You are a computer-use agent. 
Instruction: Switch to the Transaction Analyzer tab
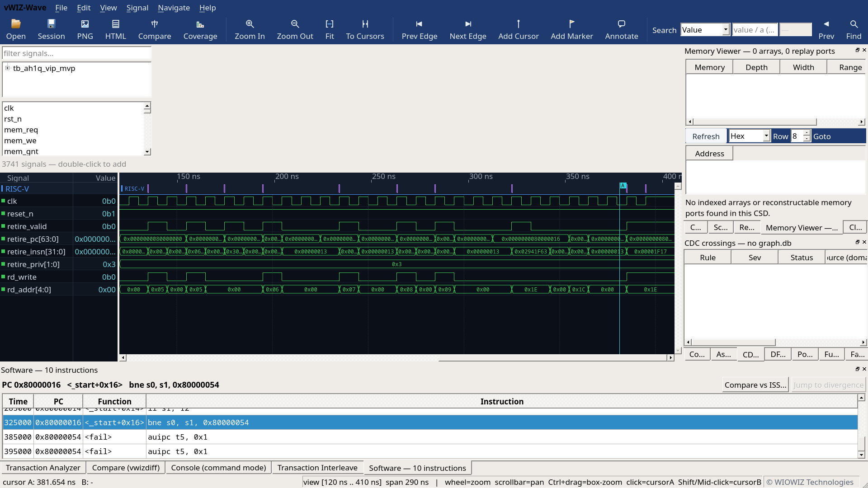[x=43, y=468]
